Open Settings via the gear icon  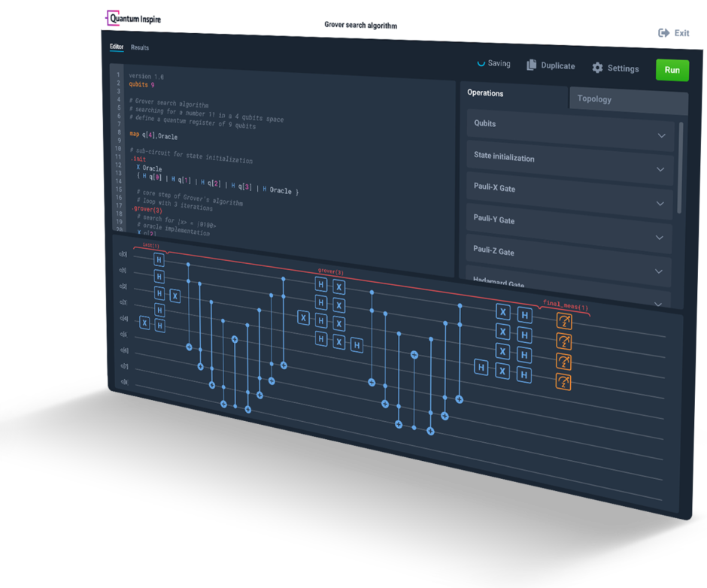[x=597, y=68]
